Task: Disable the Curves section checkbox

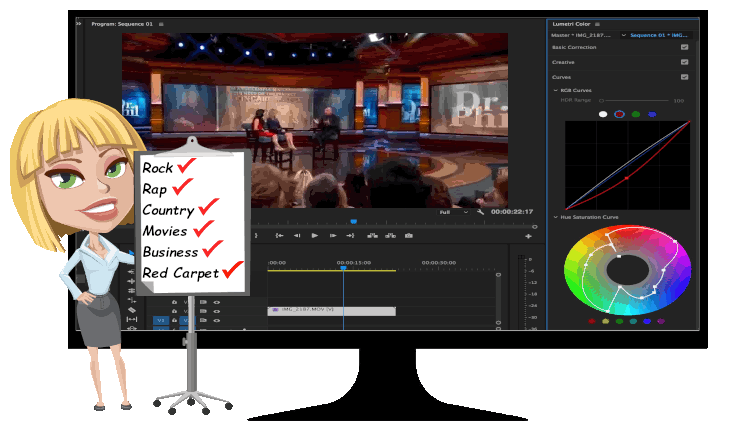Action: 684,77
